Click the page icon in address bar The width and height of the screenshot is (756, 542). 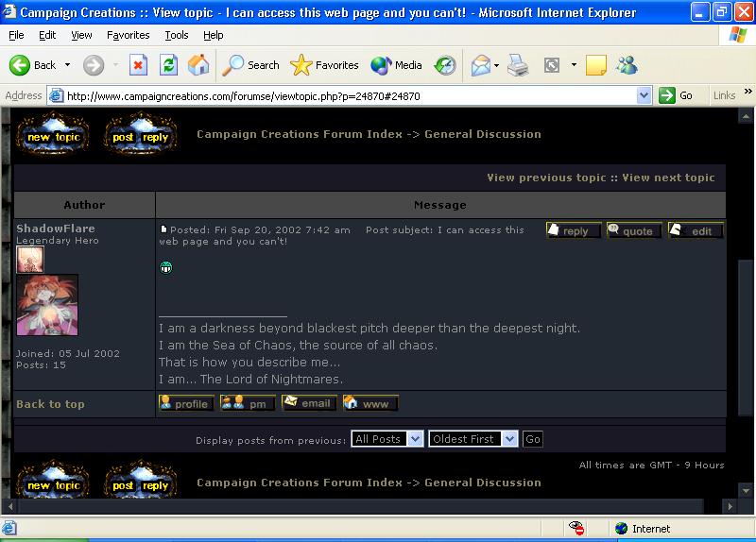click(56, 95)
